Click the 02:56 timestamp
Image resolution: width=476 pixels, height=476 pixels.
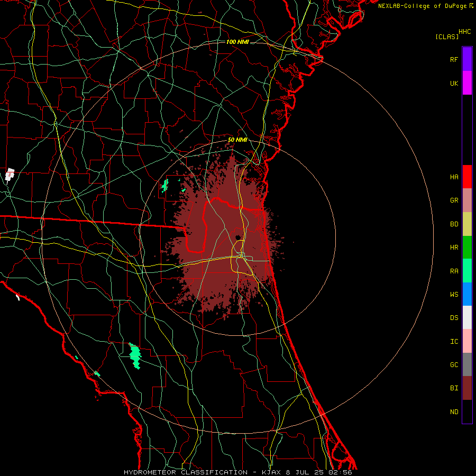340,472
